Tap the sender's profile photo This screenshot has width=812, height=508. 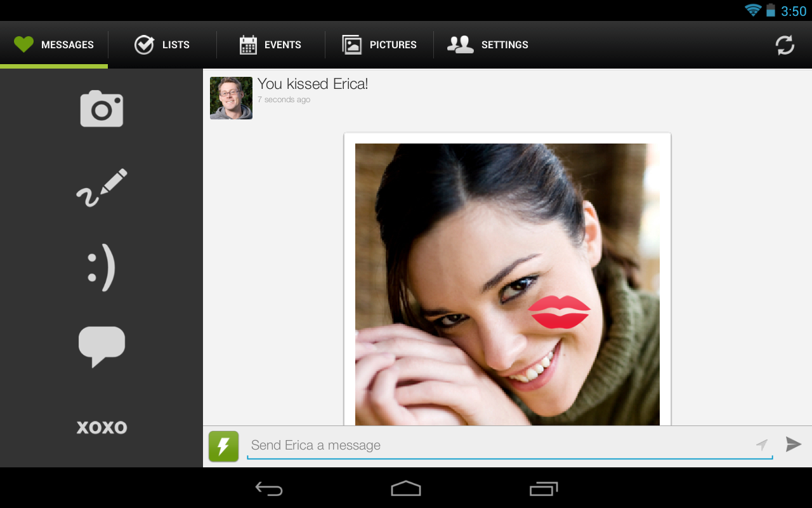pos(231,98)
